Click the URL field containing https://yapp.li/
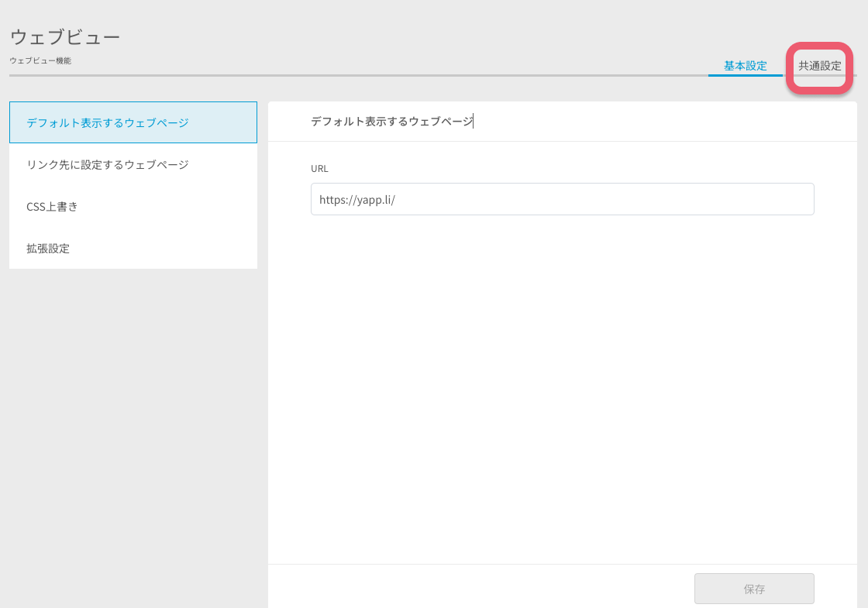The height and width of the screenshot is (608, 868). point(563,199)
